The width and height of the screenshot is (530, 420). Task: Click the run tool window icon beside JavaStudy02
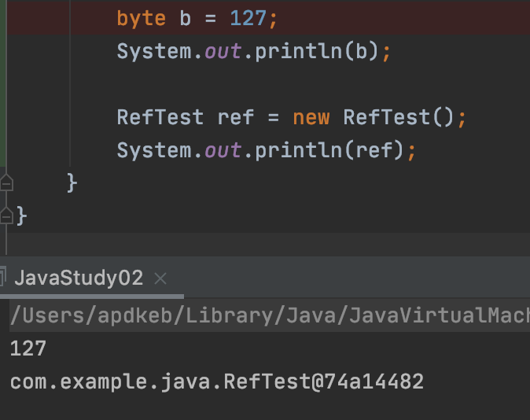pos(2,276)
